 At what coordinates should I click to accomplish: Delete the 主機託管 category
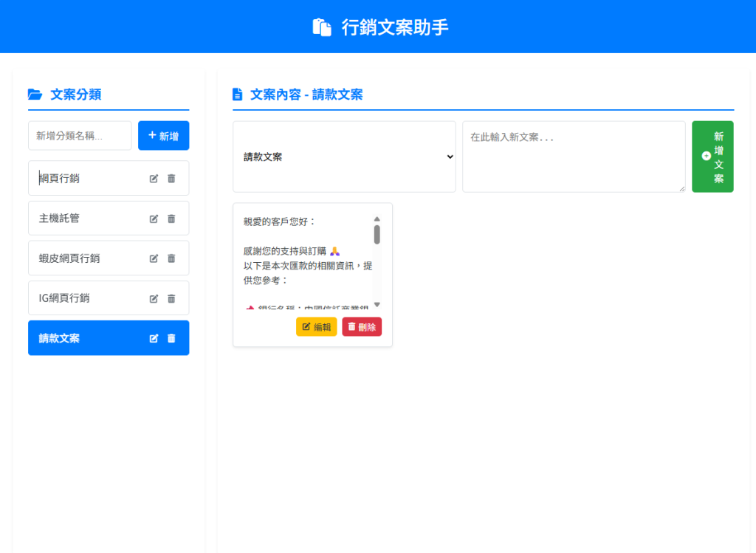tap(171, 219)
